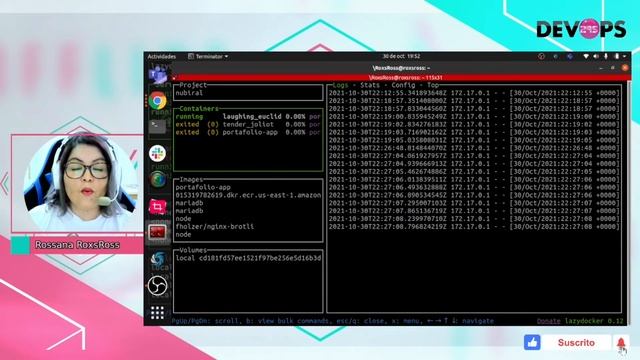Select the first mariadb image
The image size is (640, 360).
pyautogui.click(x=189, y=203)
